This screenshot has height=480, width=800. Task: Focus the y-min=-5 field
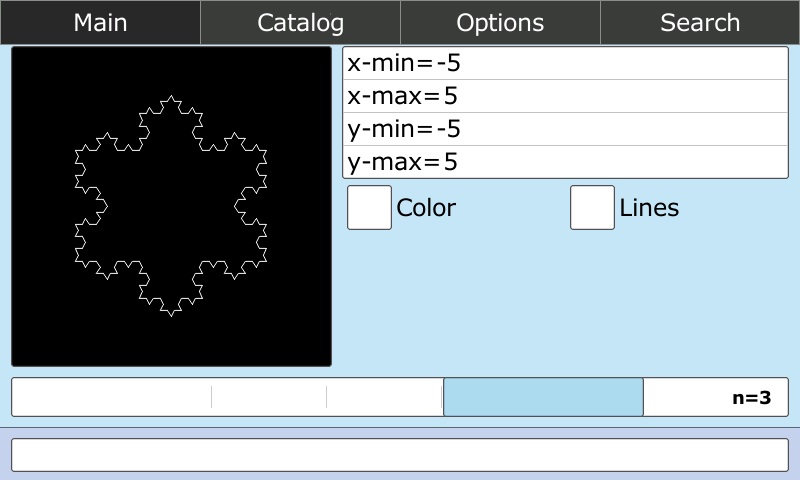(x=565, y=130)
